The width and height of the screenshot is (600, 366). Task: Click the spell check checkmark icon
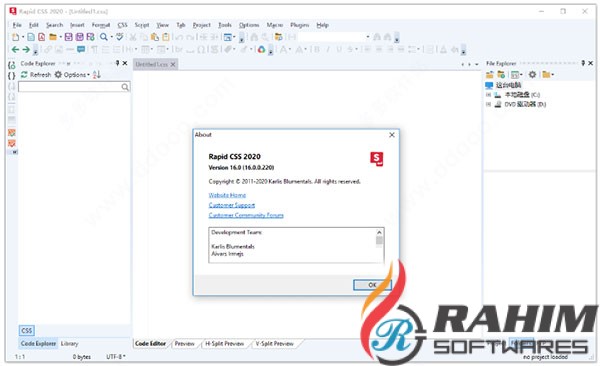[120, 37]
